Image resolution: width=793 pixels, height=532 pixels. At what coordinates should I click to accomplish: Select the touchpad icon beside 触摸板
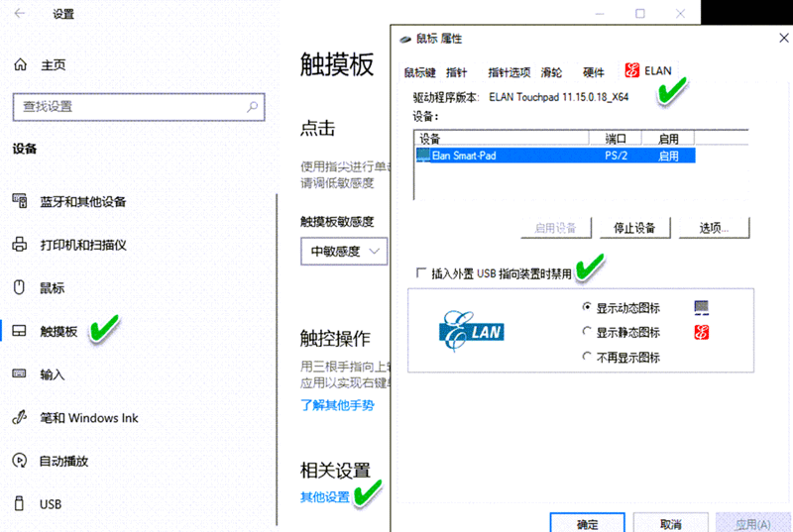point(19,331)
